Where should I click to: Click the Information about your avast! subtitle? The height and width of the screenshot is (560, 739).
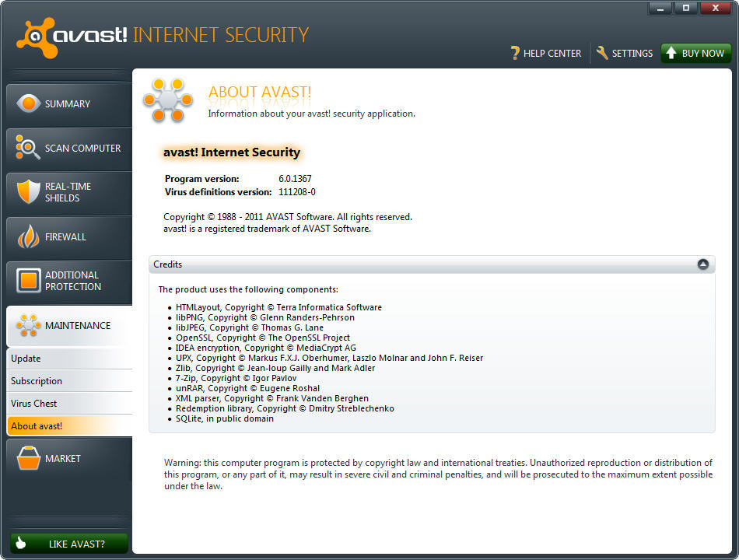[311, 114]
